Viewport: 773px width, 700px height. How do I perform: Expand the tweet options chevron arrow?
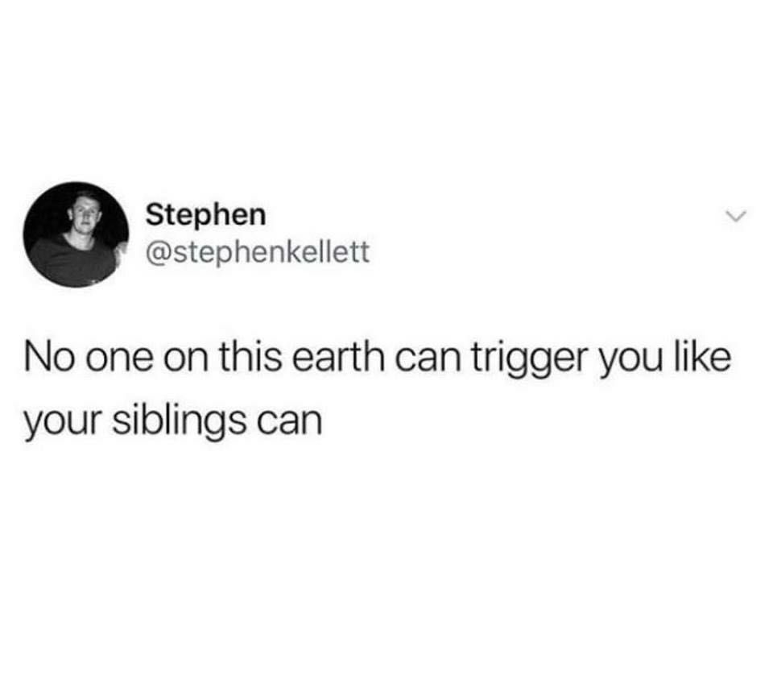[x=736, y=216]
